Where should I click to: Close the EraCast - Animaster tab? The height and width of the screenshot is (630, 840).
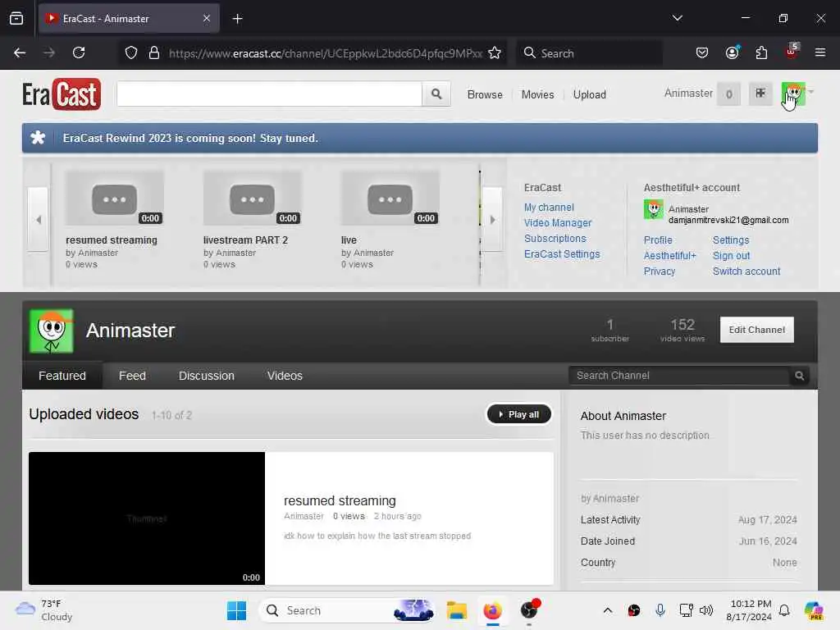(x=207, y=19)
